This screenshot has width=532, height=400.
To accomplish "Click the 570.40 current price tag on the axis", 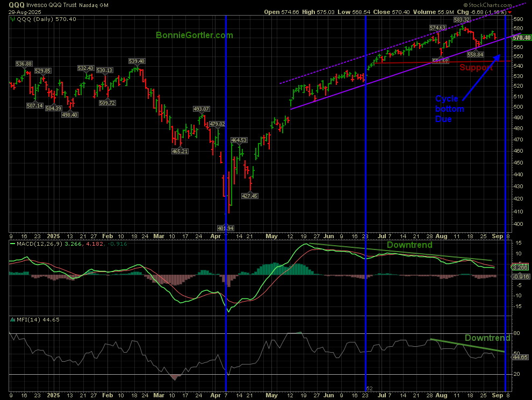I will (x=521, y=38).
